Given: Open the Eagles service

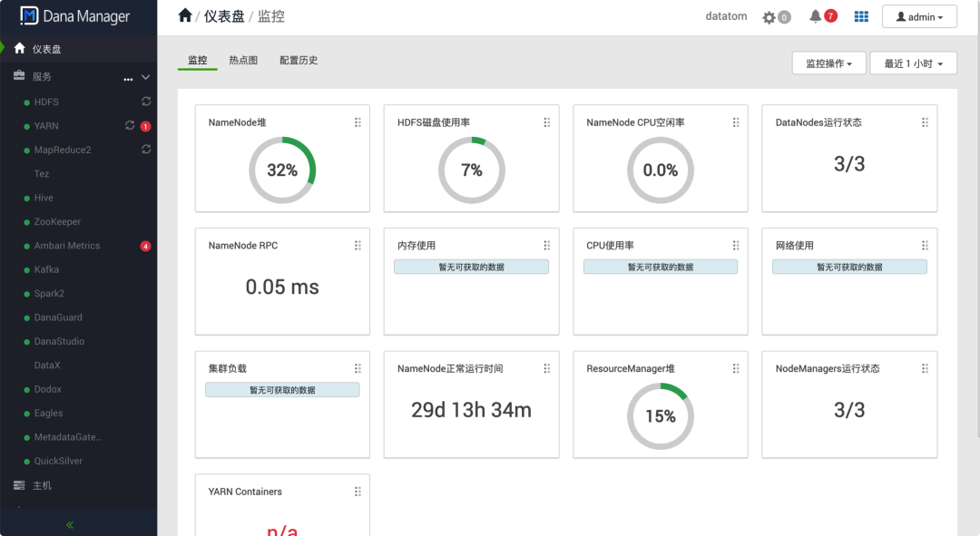Looking at the screenshot, I should pyautogui.click(x=48, y=413).
